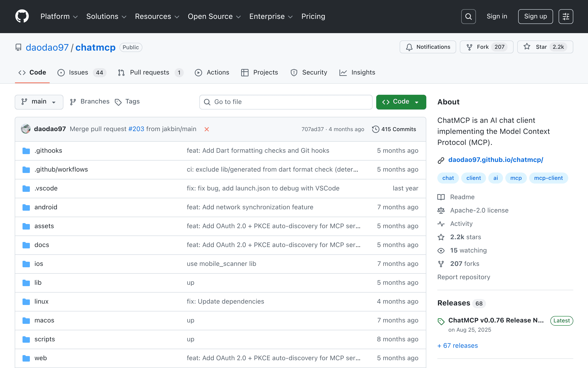Image resolution: width=588 pixels, height=368 pixels.
Task: Switch to the Security tab
Action: point(308,72)
